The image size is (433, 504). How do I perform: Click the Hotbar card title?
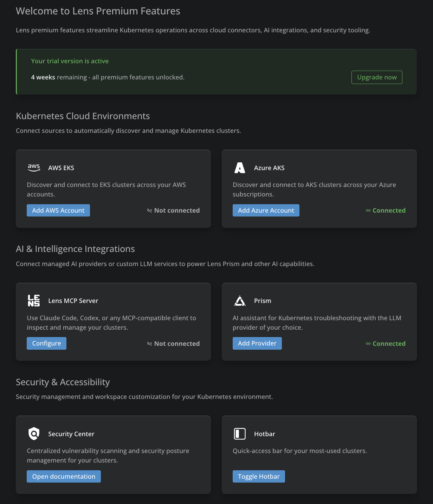point(265,434)
